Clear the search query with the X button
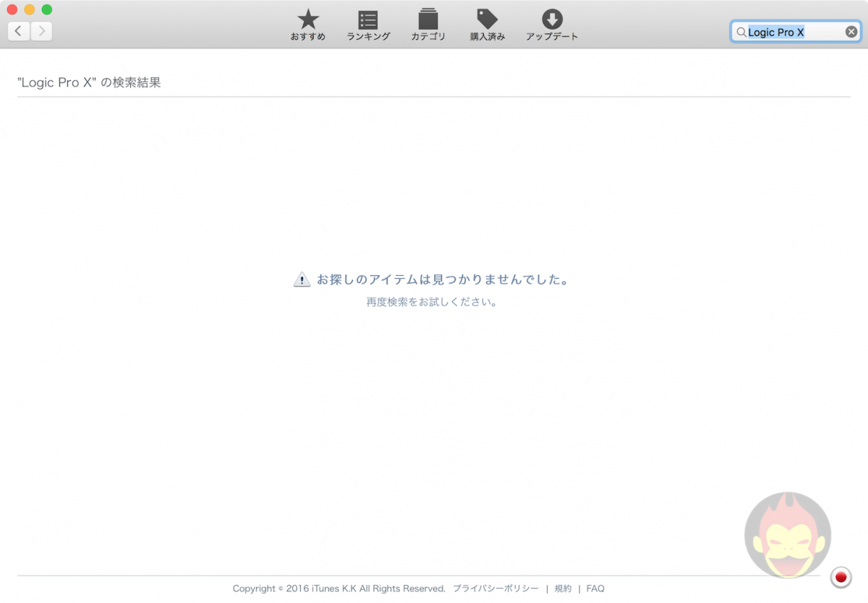This screenshot has width=868, height=603. pos(851,31)
